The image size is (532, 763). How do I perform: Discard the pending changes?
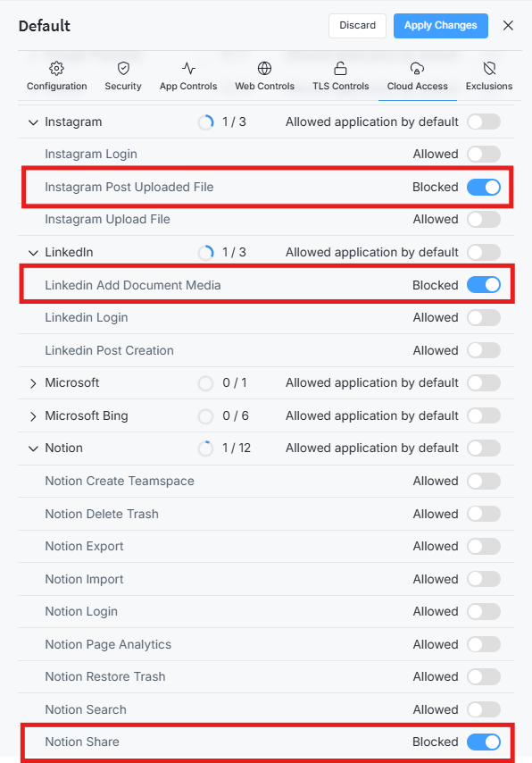357,25
